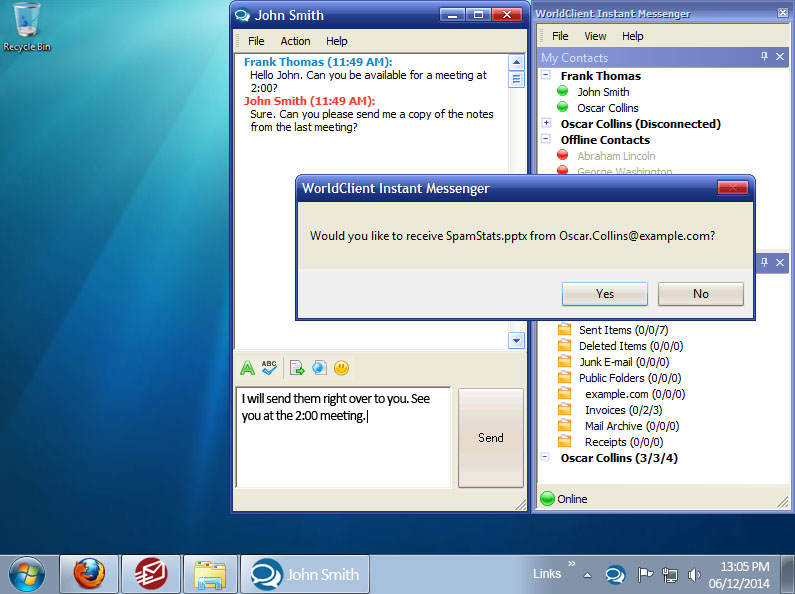Screen dimensions: 795x594
Task: Open the Action menu in chat window
Action: 295,41
